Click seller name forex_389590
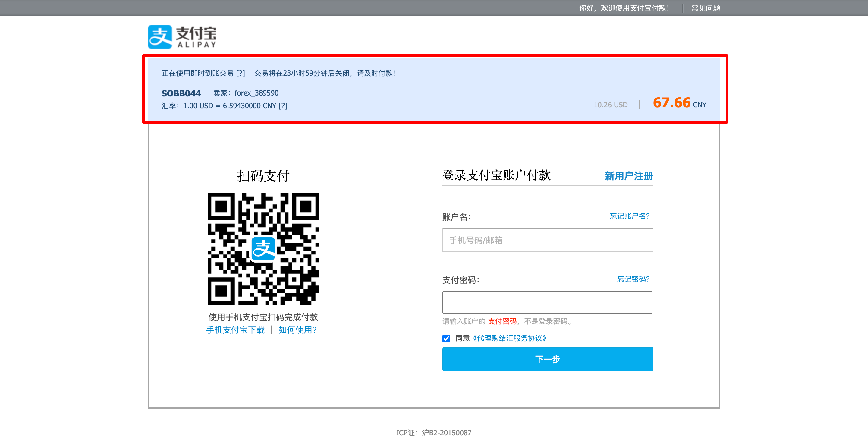This screenshot has height=445, width=868. 256,93
